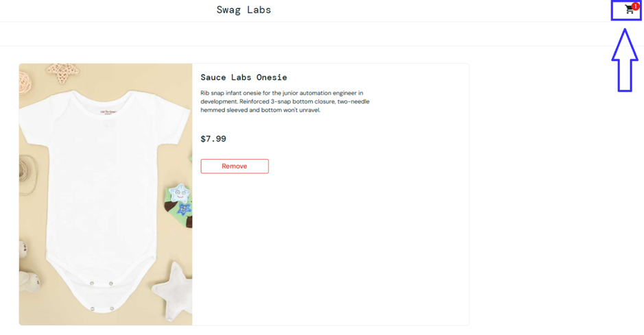Screen dimensions: 644x335
Task: Click the woven ball in image corner
Action: click(24, 83)
